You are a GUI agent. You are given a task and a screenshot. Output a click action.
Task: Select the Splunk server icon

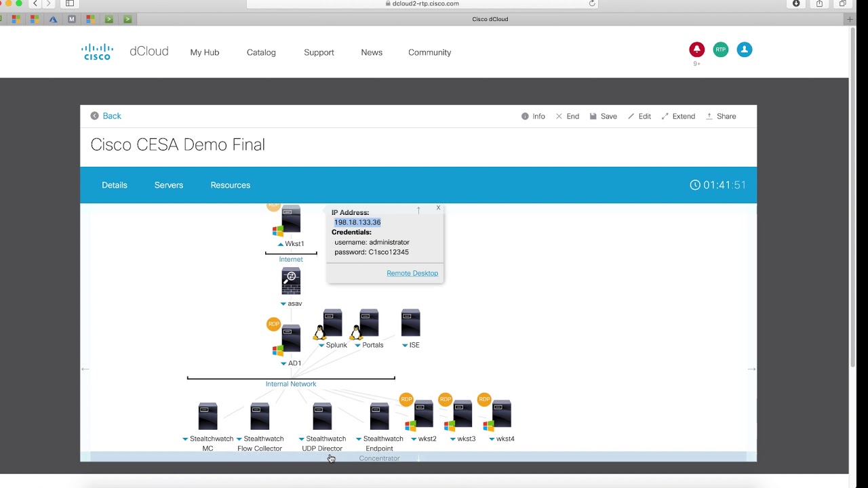pos(332,323)
